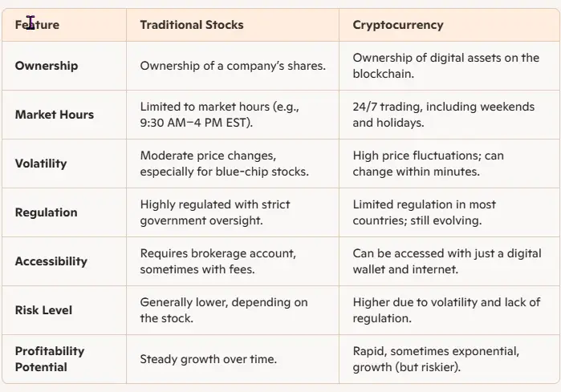The width and height of the screenshot is (561, 392).
Task: Click the Feature column header
Action: point(37,25)
